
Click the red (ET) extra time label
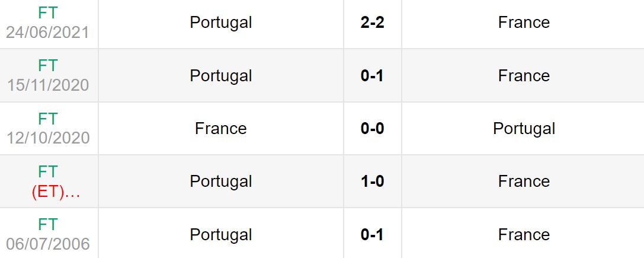click(x=55, y=192)
